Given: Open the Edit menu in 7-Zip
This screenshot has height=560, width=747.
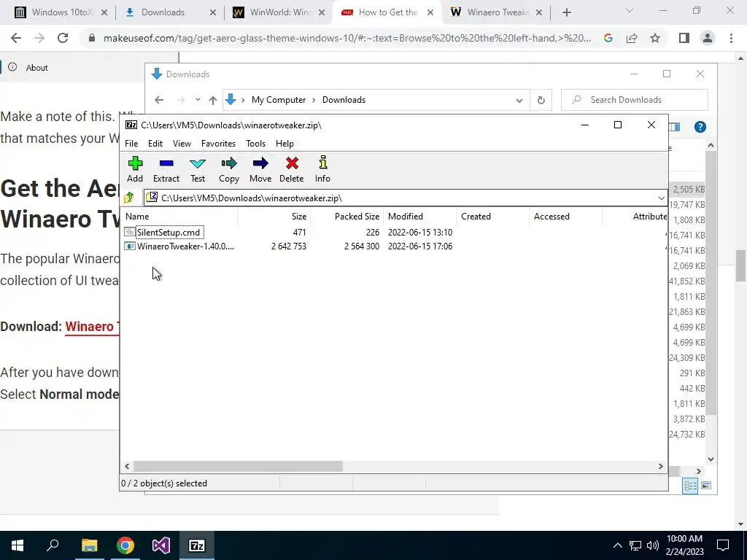Looking at the screenshot, I should 155,144.
